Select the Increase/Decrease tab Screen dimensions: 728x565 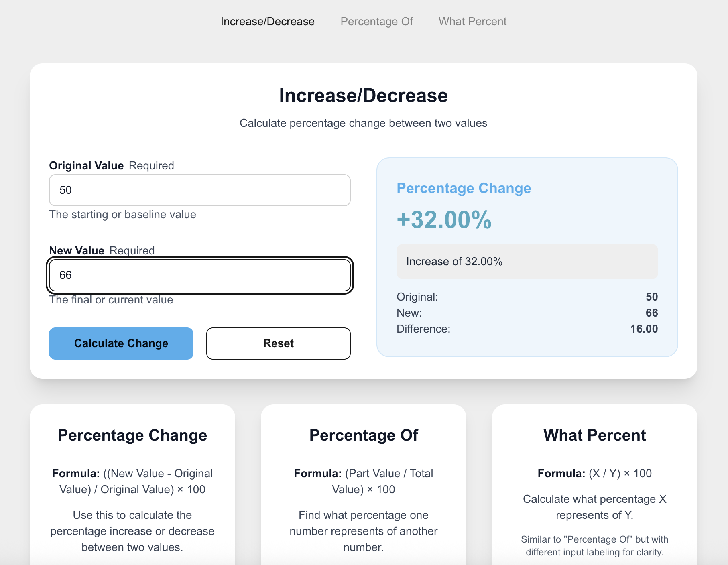[x=268, y=21]
